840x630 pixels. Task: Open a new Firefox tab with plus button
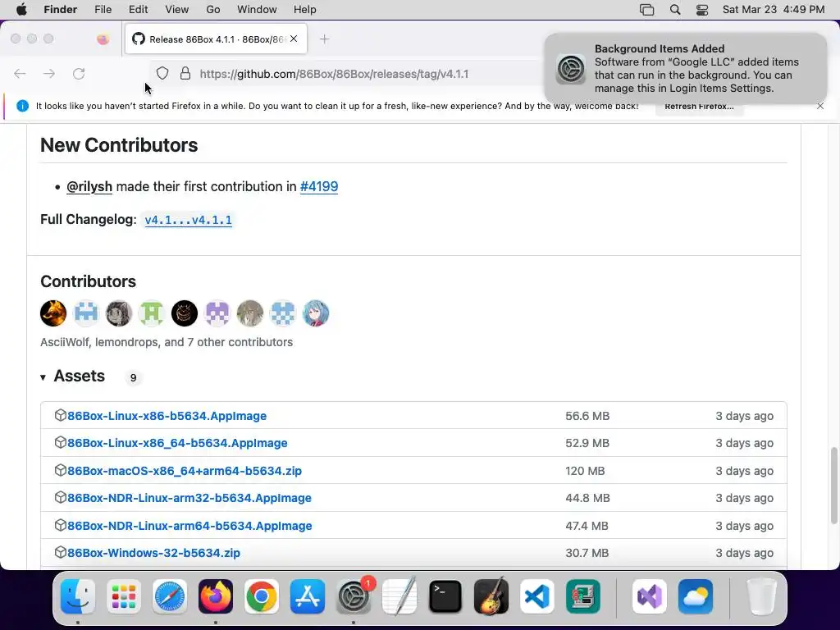324,39
